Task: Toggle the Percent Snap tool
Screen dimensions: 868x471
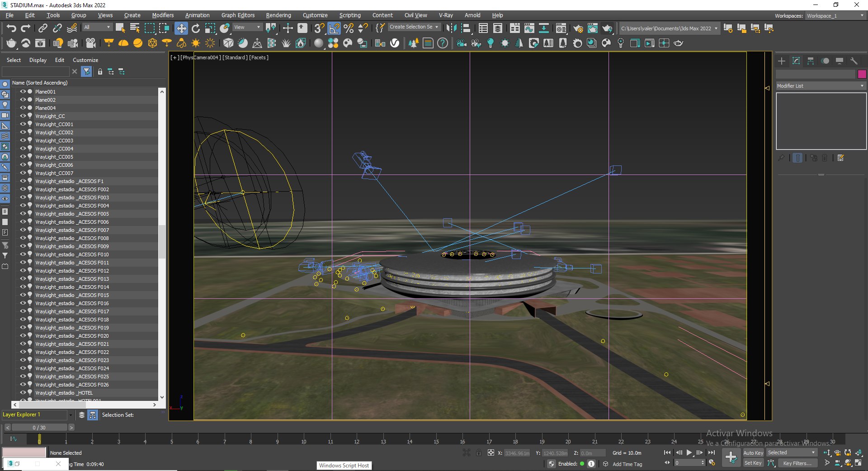Action: coord(349,28)
